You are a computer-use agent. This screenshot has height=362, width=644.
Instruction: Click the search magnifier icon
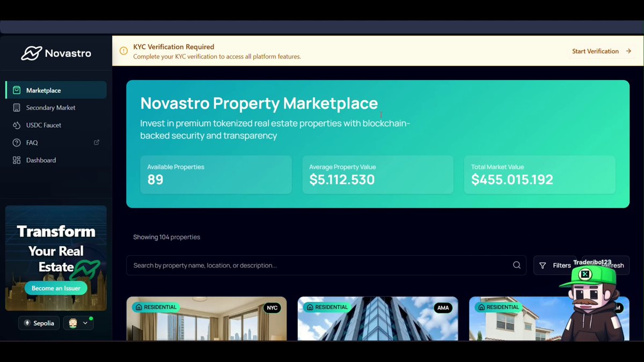tap(516, 265)
